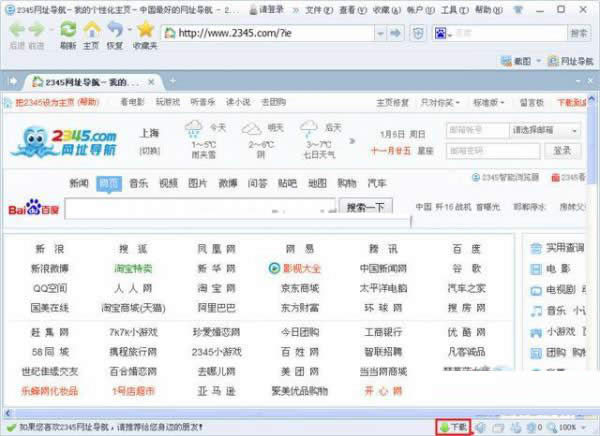
Task: Click the tab list arrow left of tabs
Action: 13,81
